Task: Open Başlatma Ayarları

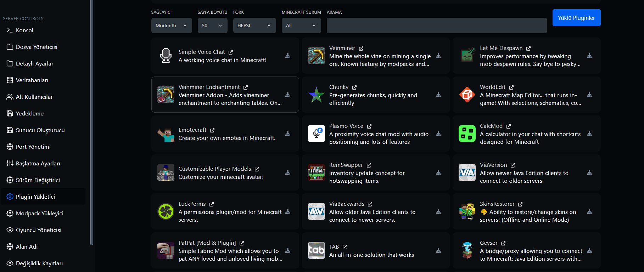Action: 43,164
